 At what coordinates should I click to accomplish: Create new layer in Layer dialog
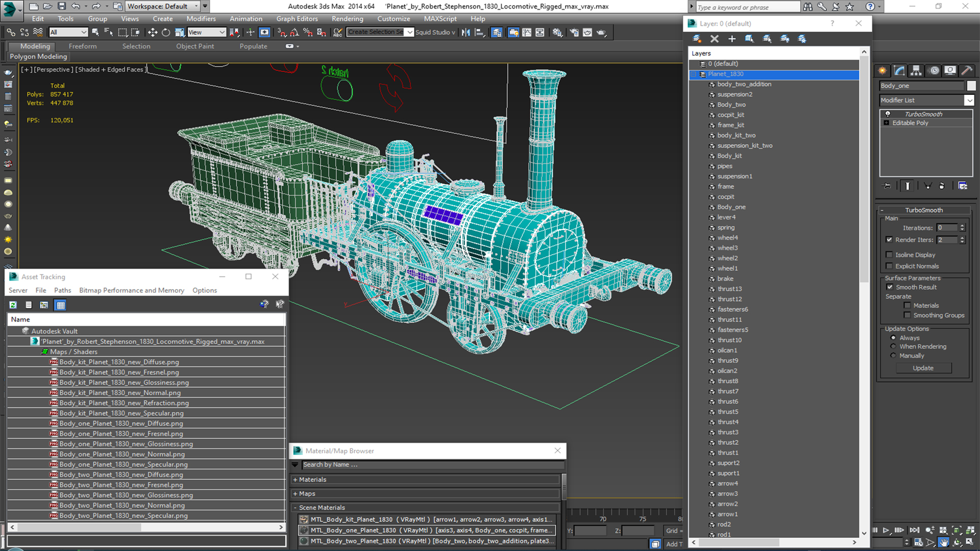click(x=697, y=39)
